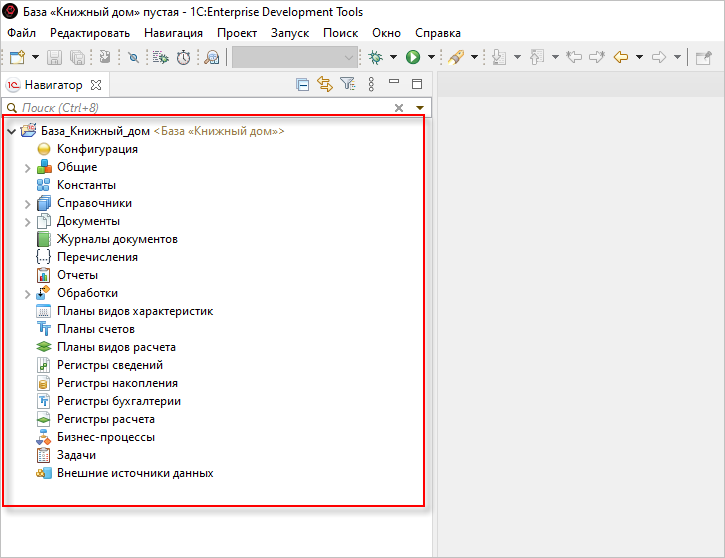Open dropdown arrow next to Run button
The height and width of the screenshot is (558, 725).
click(429, 58)
